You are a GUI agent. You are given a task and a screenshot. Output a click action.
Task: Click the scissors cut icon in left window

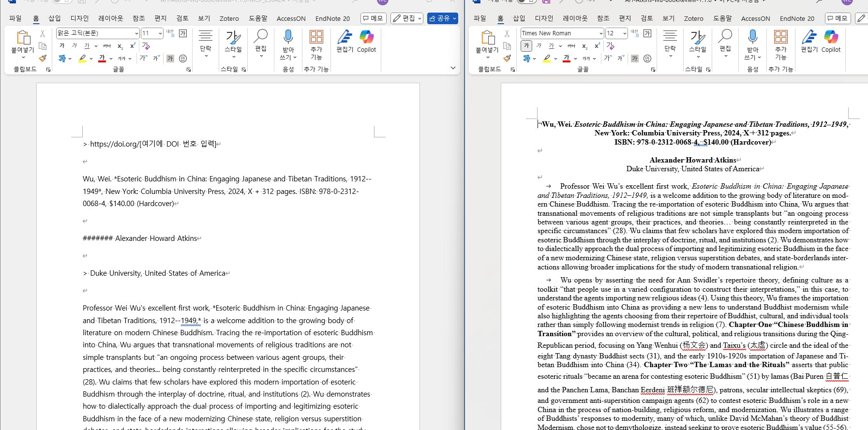click(x=43, y=33)
